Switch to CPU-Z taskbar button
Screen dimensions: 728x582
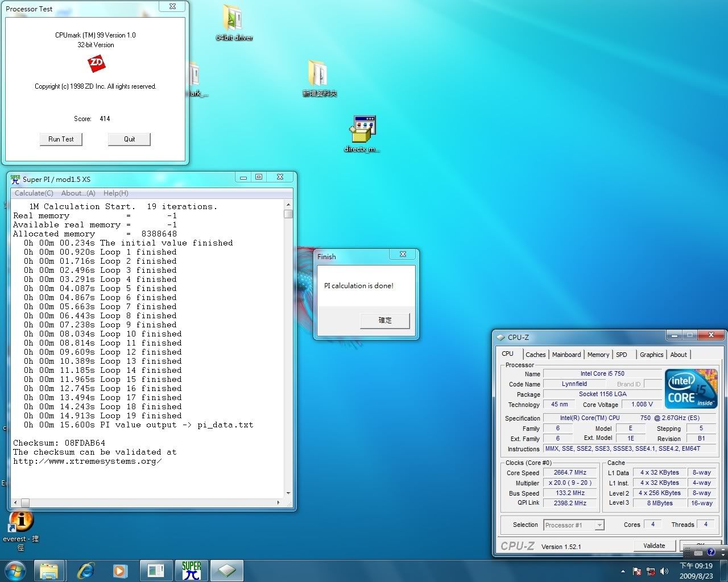(x=227, y=571)
